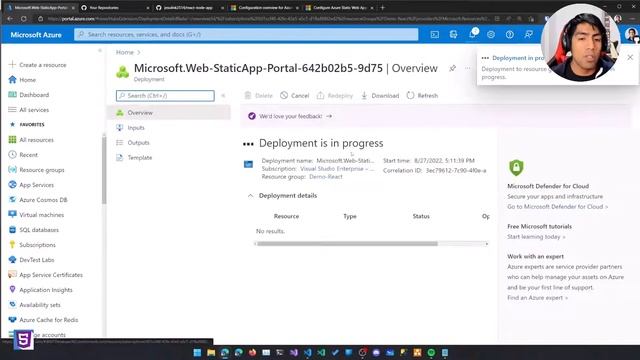Open Cloud Shell icon in Azure header
This screenshot has height=360, width=640.
click(435, 35)
